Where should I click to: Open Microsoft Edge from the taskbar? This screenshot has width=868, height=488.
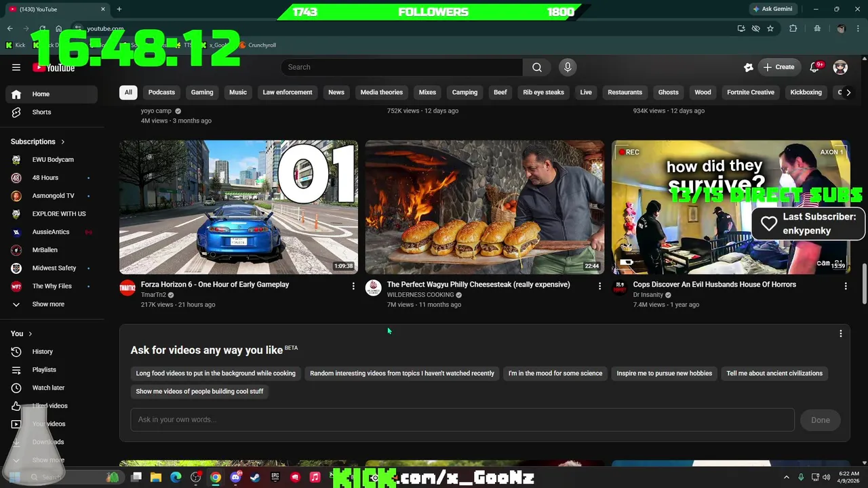(x=176, y=477)
